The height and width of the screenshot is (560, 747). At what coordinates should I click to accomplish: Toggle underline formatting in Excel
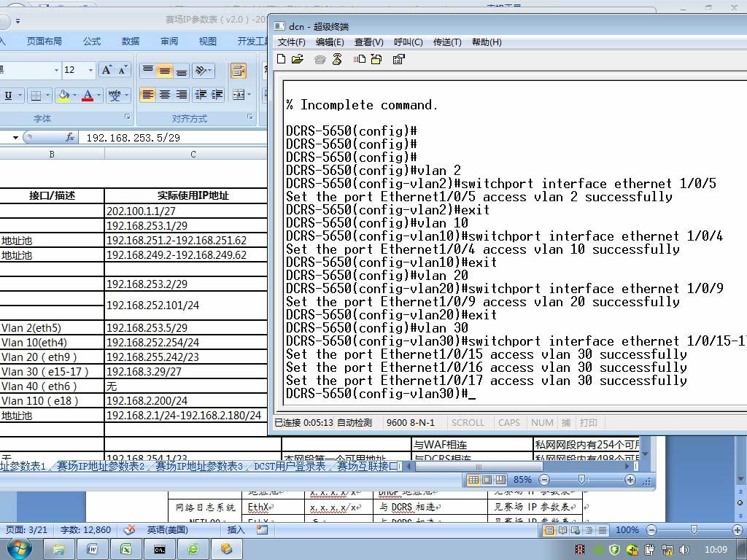coord(8,96)
